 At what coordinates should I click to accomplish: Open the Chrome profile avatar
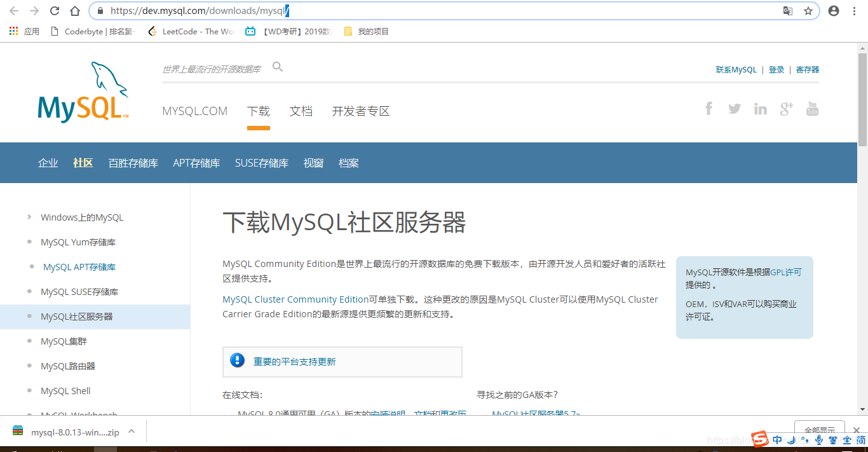[834, 11]
